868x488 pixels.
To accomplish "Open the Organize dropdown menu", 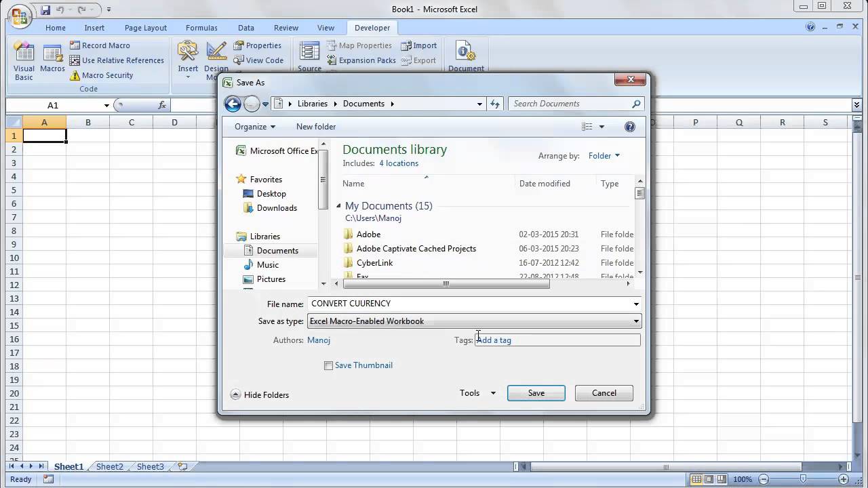I will [255, 127].
